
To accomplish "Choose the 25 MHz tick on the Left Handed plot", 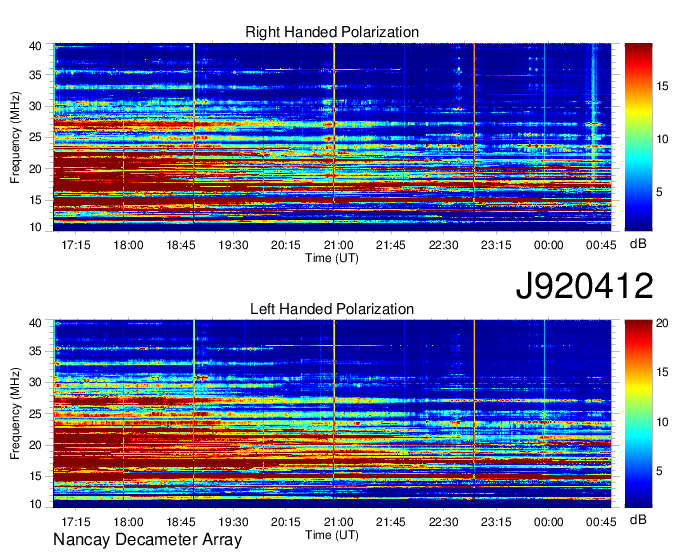I will [x=35, y=414].
